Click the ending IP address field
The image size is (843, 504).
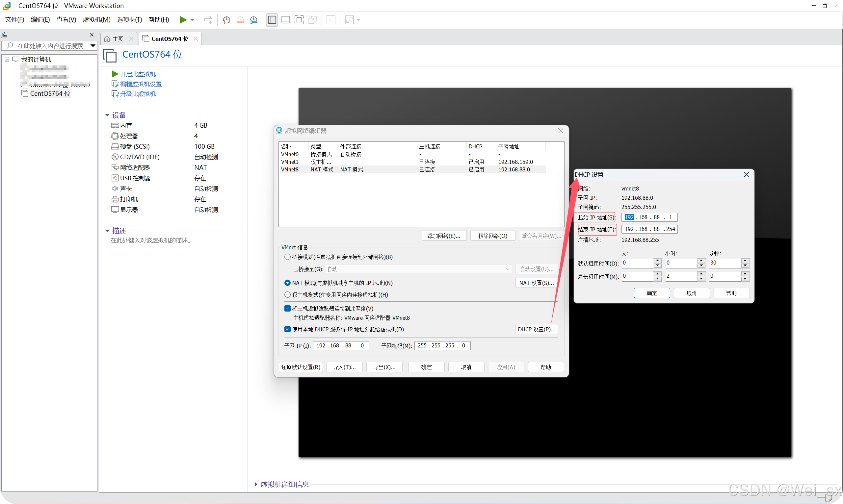pyautogui.click(x=649, y=229)
